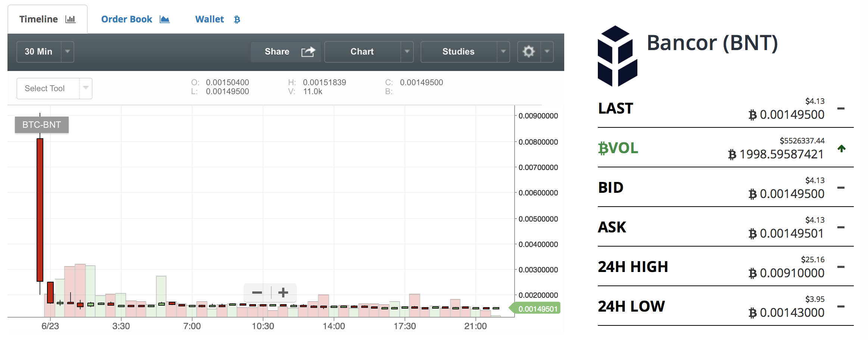Click the Wallet bitcoin icon

coord(237,19)
